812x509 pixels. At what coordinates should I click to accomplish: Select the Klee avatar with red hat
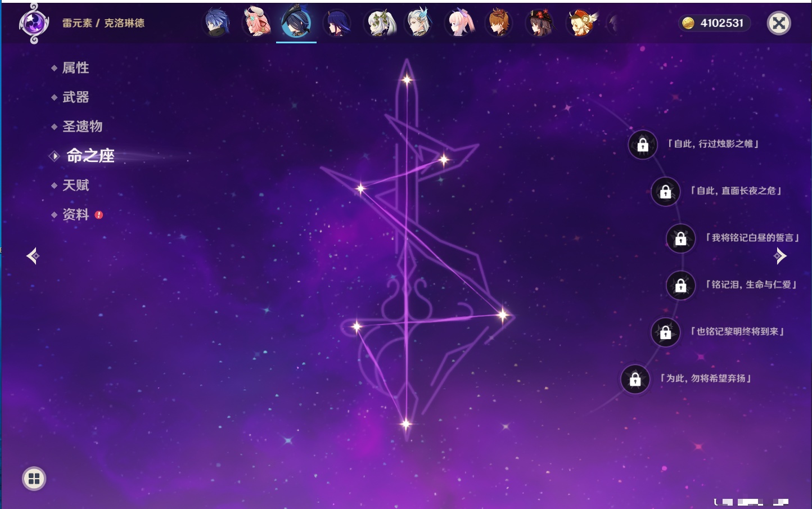[581, 23]
